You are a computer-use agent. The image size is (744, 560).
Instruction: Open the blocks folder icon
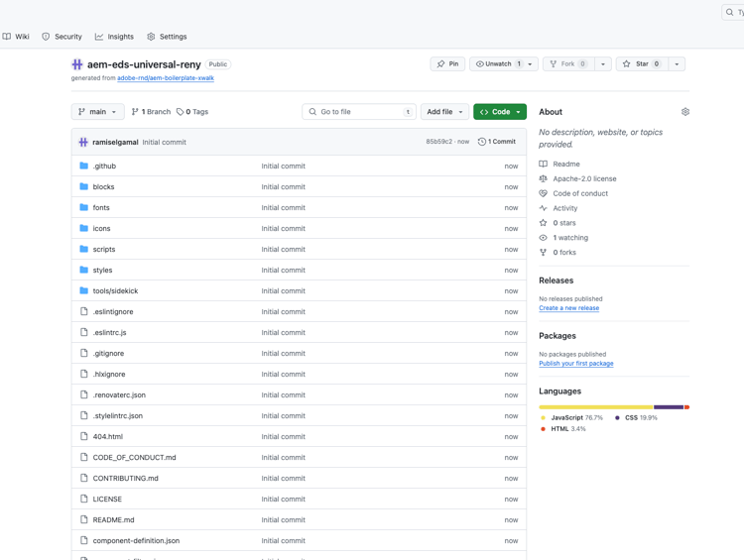point(84,186)
